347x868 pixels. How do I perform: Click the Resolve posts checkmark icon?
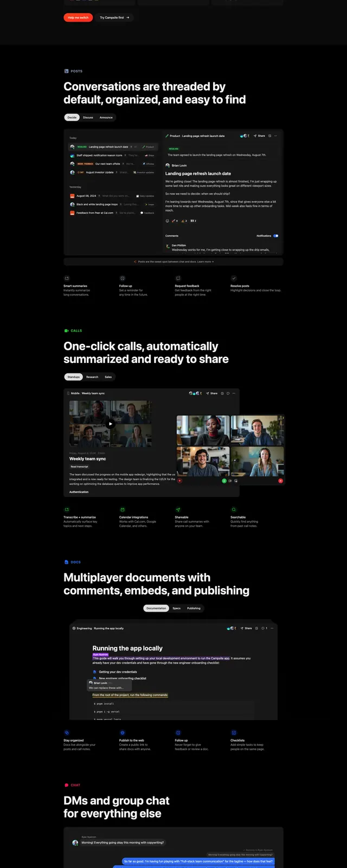pos(234,278)
